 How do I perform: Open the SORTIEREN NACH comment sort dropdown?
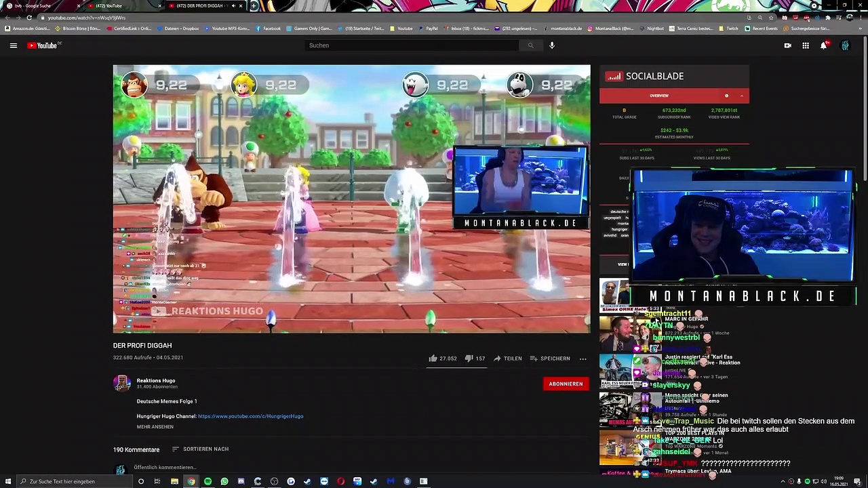coord(200,449)
